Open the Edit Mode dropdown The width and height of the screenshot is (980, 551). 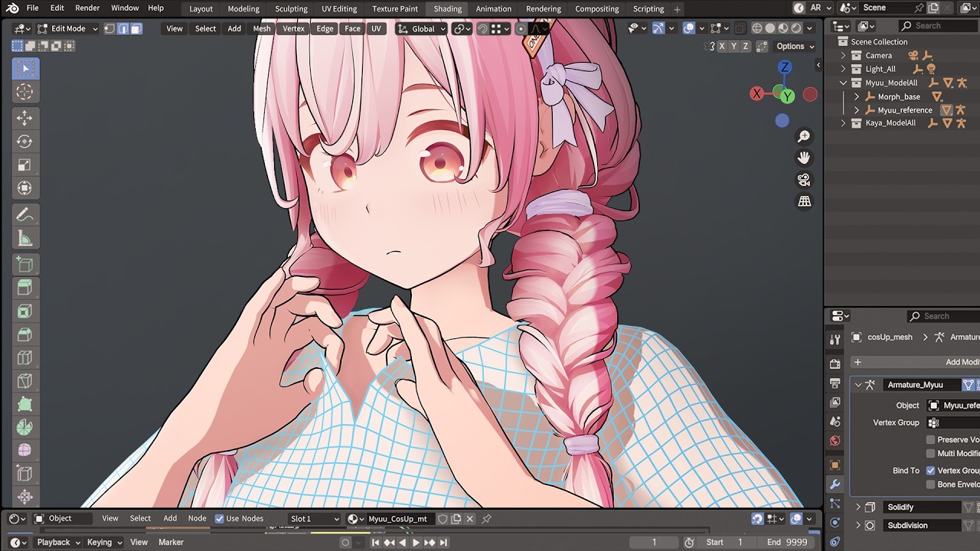click(67, 28)
